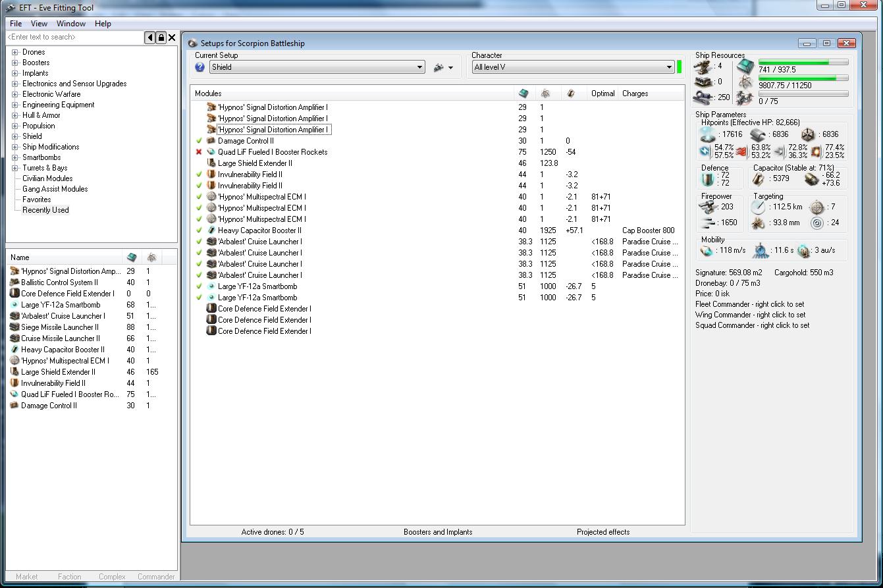Click the thermal resistance icon showing 63.8%
Viewport: 883px width, 588px height.
742,151
